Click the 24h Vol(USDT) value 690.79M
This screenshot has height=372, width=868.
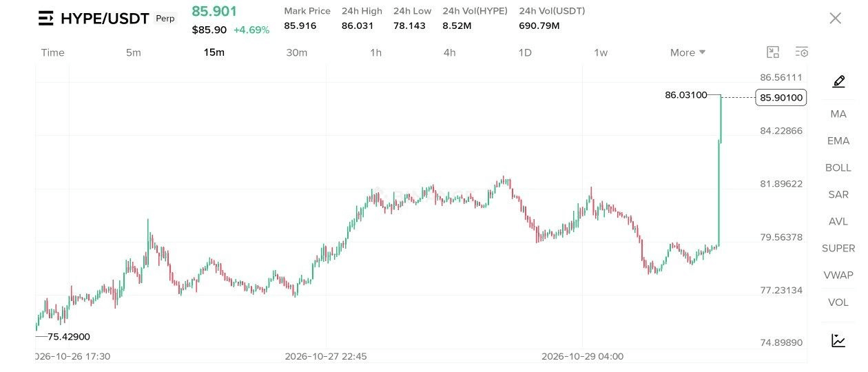539,26
